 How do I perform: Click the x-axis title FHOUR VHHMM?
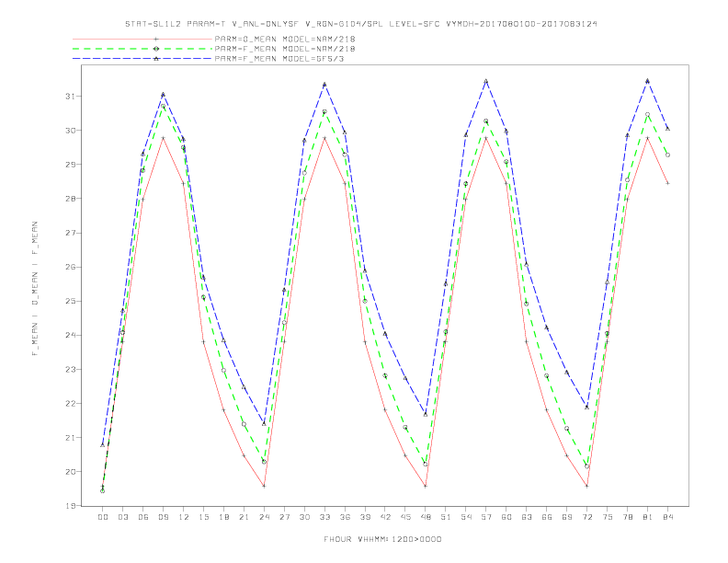(382, 539)
